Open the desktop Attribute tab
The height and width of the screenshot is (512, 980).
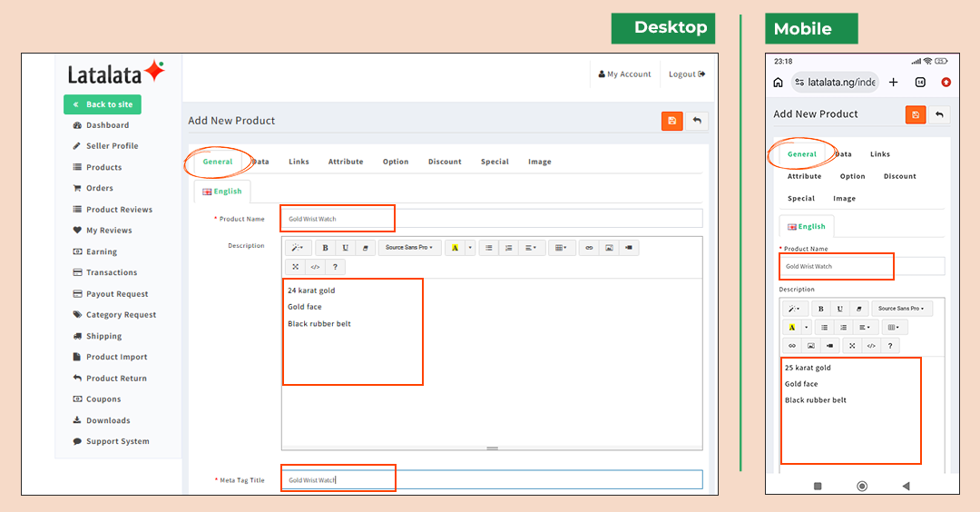click(346, 162)
